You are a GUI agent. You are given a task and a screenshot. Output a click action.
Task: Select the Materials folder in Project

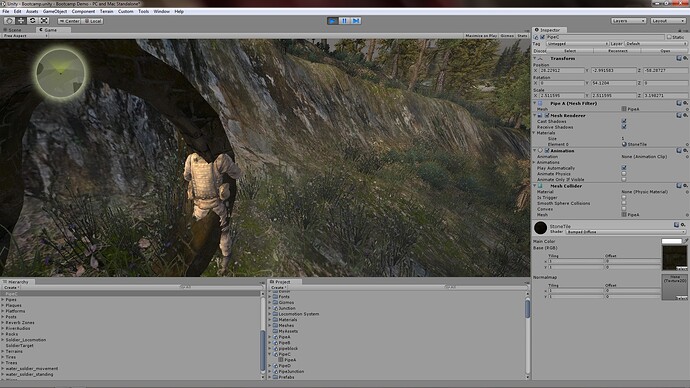click(287, 320)
